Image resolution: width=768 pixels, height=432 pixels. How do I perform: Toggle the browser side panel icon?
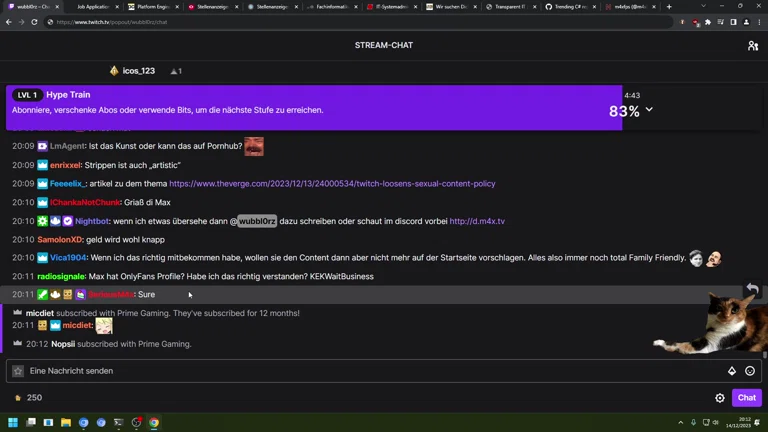click(x=733, y=22)
